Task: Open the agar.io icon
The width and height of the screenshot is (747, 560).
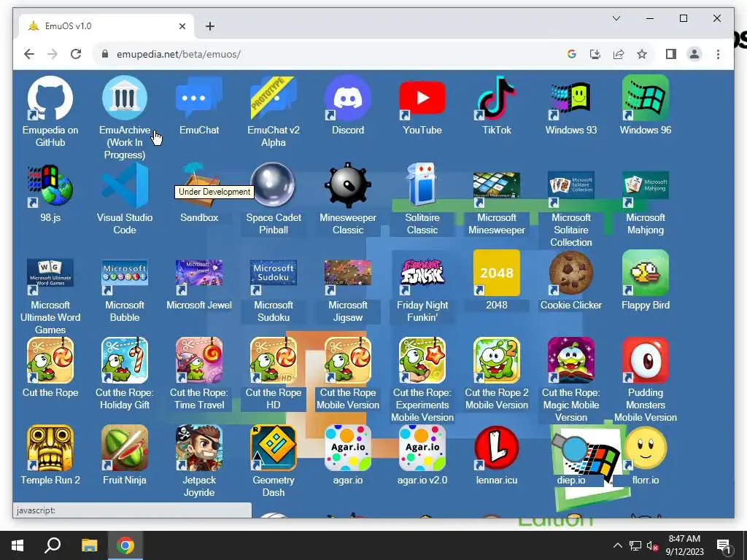Action: coord(348,448)
